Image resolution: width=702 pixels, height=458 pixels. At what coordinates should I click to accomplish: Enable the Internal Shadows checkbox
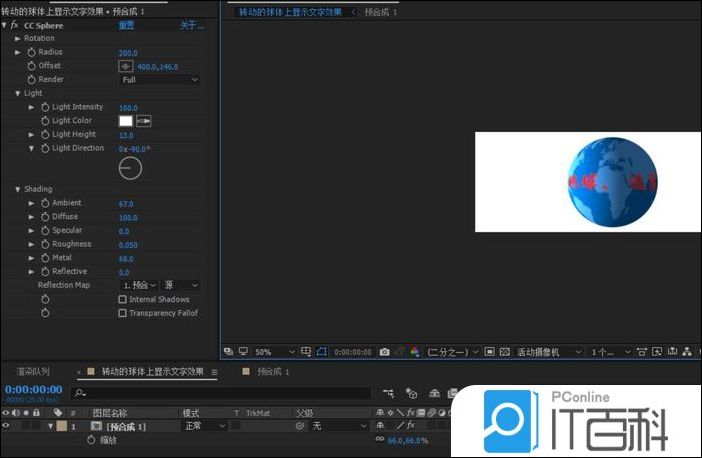coord(123,299)
